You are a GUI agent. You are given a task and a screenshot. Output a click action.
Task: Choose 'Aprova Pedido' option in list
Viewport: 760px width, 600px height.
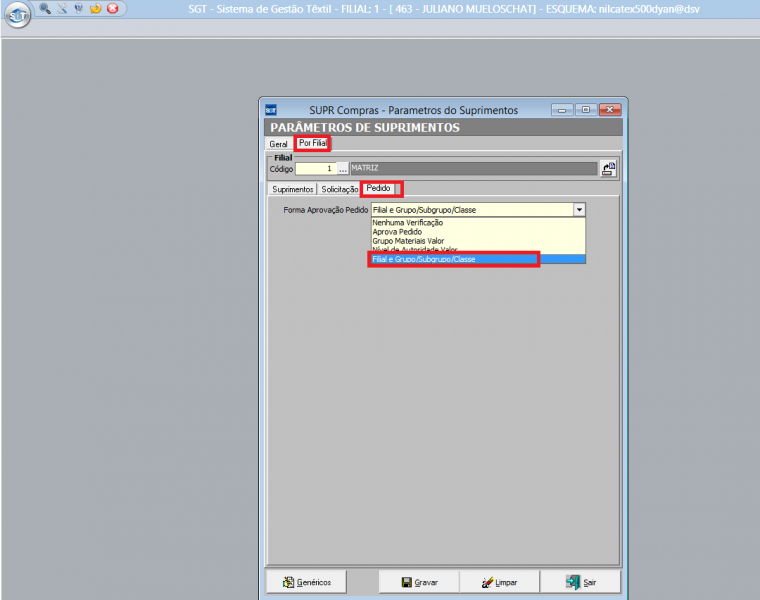397,232
